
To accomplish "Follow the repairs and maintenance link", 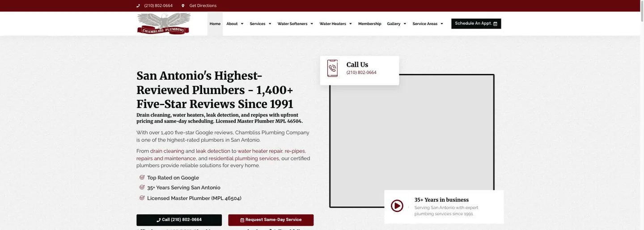I will (x=166, y=158).
